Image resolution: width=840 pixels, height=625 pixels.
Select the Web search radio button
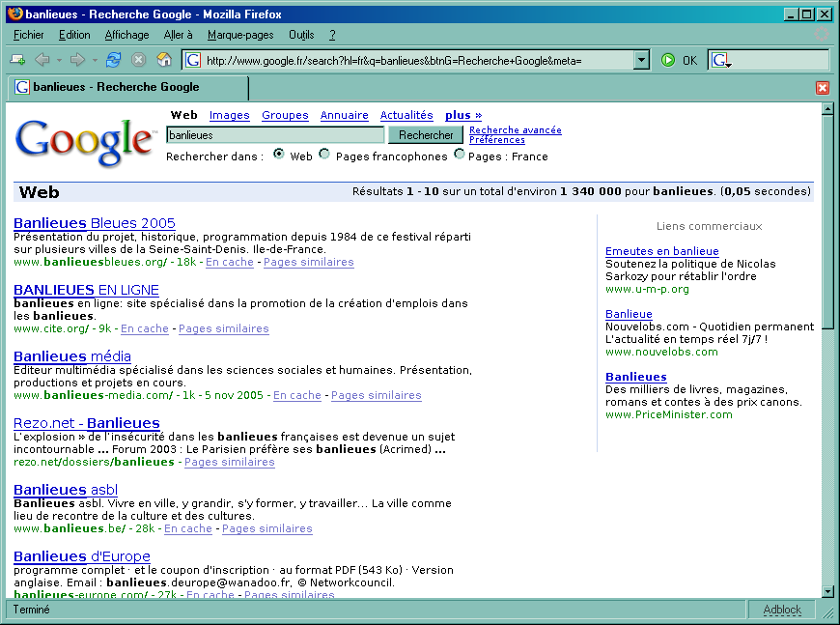tap(279, 154)
